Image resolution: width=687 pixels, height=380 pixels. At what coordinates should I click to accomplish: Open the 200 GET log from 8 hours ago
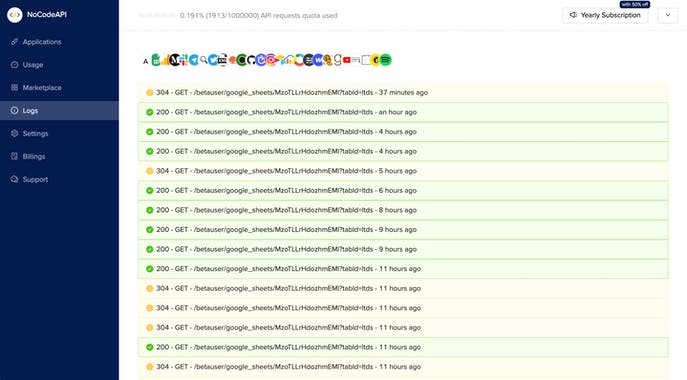[x=403, y=210]
